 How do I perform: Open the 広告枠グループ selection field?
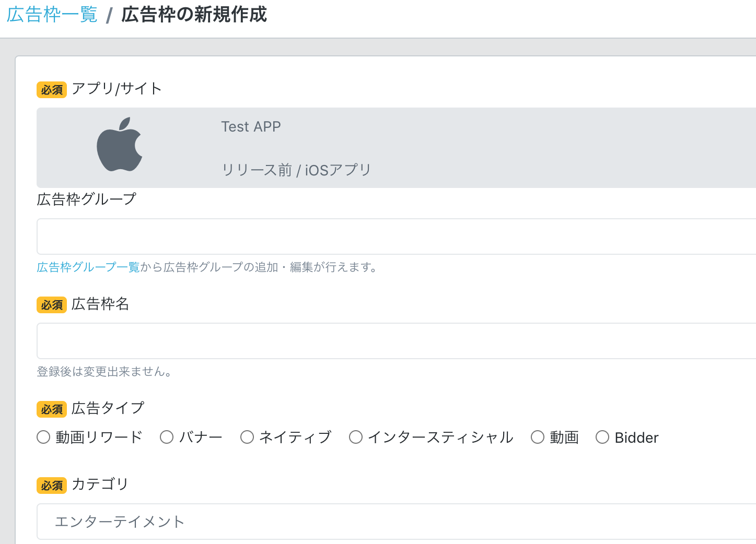(366, 236)
